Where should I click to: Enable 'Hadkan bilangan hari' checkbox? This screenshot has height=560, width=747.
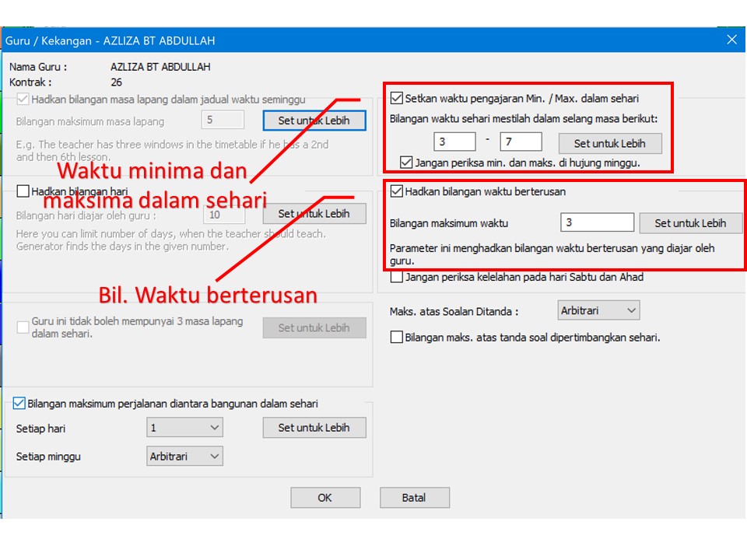tap(23, 191)
